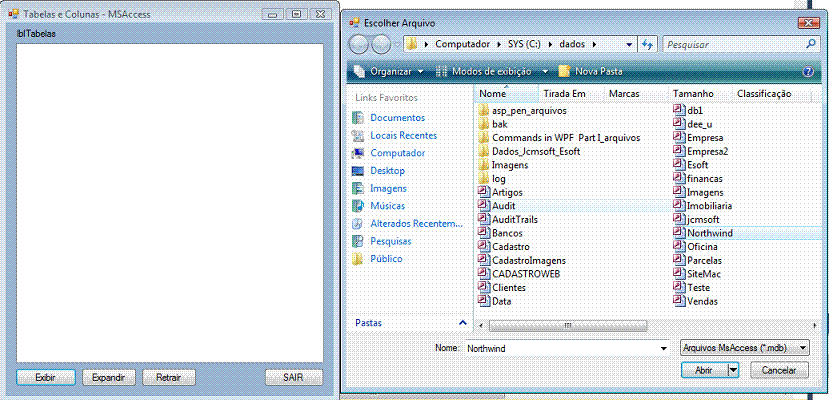Select the Imobiliaria file name
829x400 pixels.
(710, 206)
